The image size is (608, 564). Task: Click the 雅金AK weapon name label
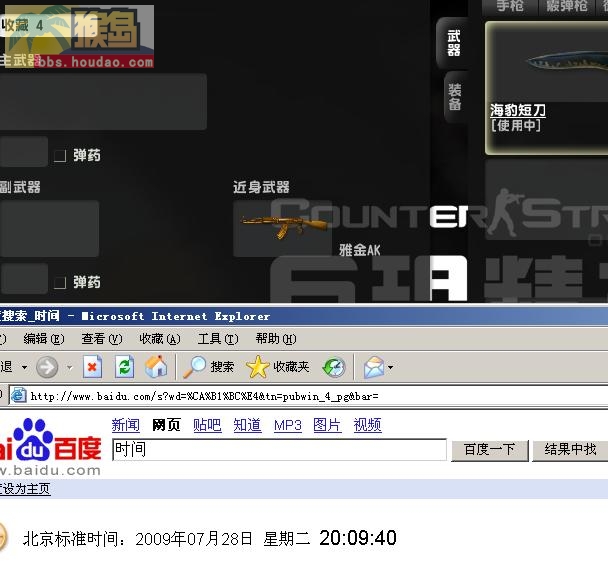click(x=360, y=250)
